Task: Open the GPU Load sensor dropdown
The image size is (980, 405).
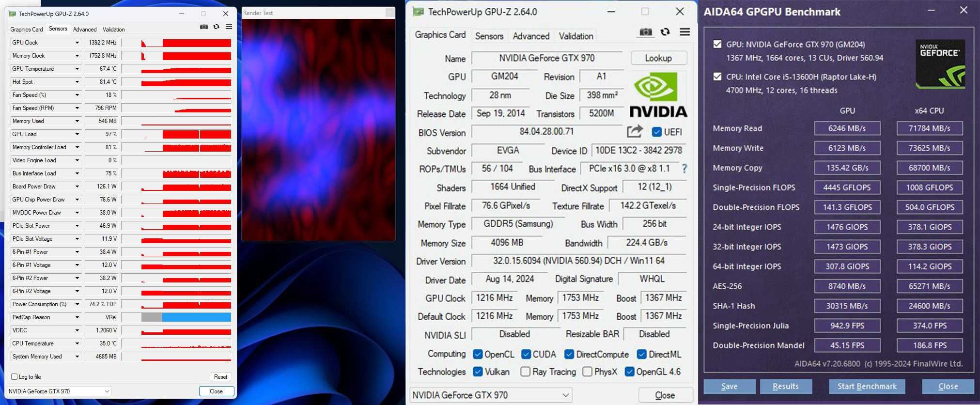Action: pyautogui.click(x=77, y=134)
